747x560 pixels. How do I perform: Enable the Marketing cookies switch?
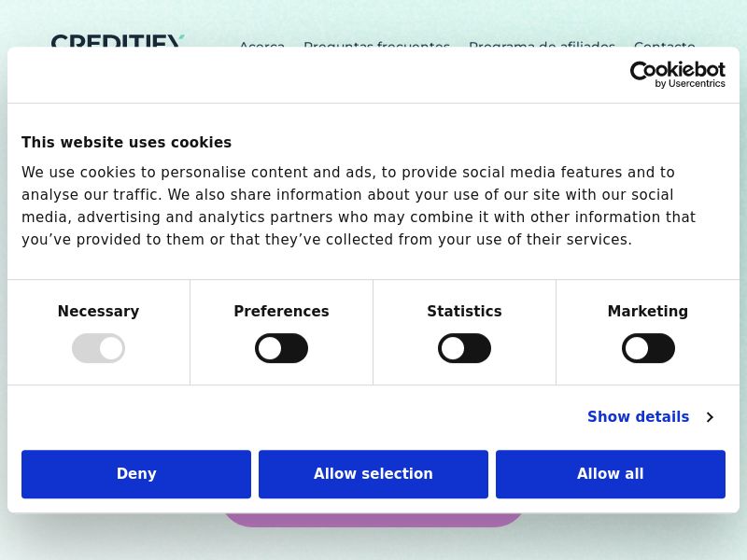click(x=648, y=348)
